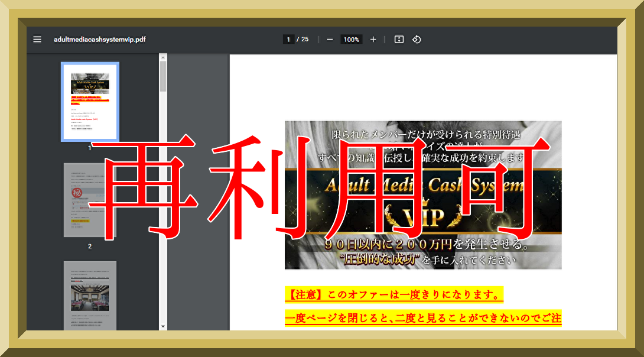Click the yellow highlighted line starting with 一度ページ
Viewport: 644px width, 357px height.
(423, 319)
